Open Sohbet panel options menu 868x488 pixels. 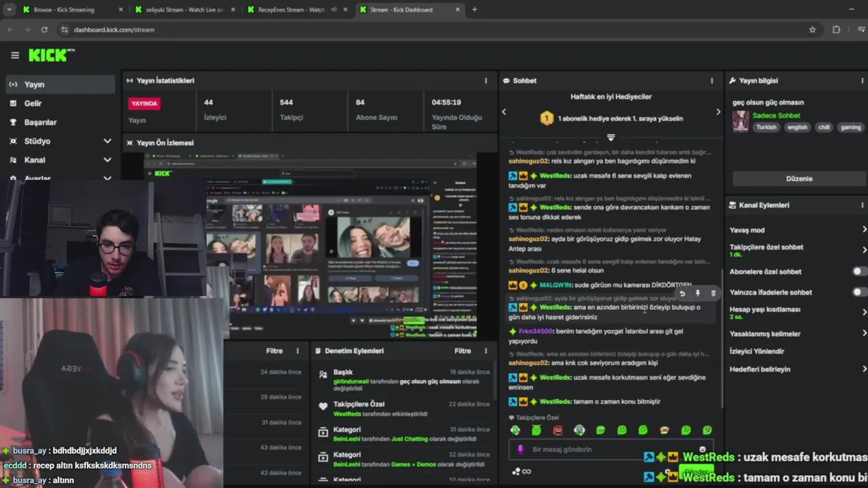coord(711,81)
